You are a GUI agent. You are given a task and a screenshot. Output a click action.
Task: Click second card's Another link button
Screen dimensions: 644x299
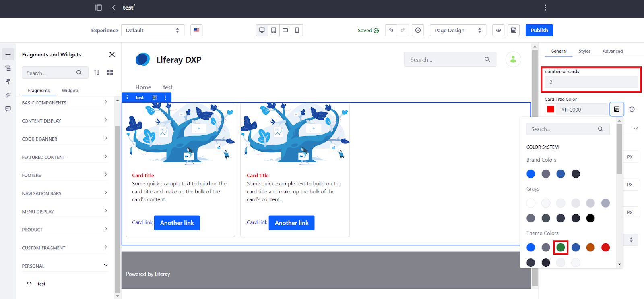292,223
